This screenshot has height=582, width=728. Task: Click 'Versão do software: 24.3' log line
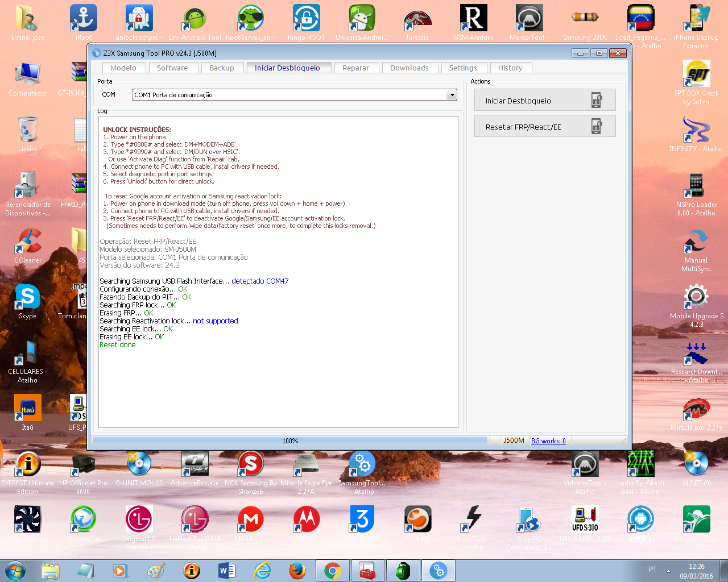[139, 265]
